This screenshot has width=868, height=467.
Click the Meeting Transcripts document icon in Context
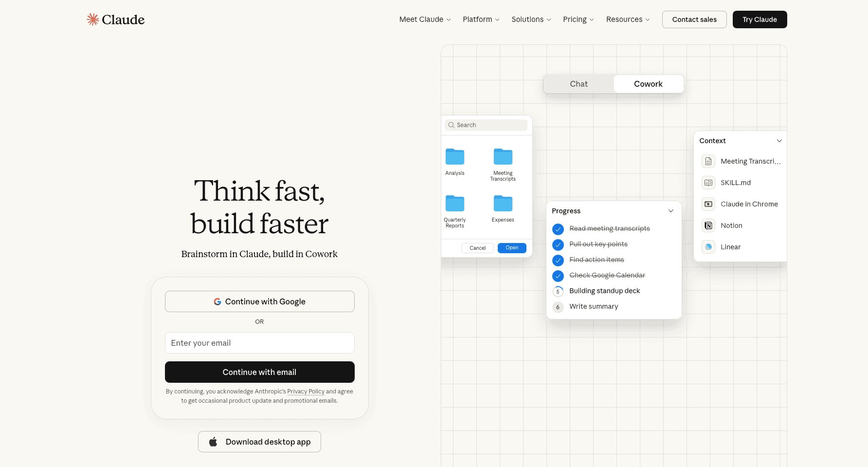708,161
